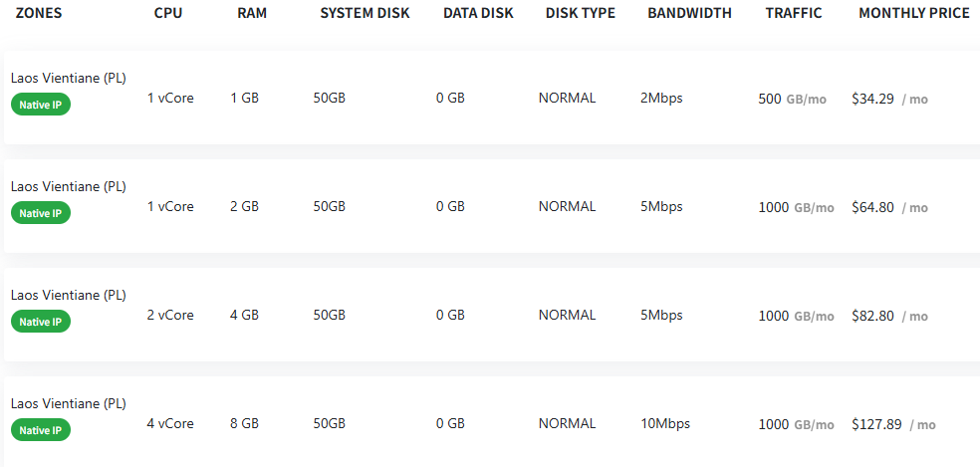Select the $127.89 / mo plan price
The width and height of the screenshot is (980, 467).
[x=893, y=424]
